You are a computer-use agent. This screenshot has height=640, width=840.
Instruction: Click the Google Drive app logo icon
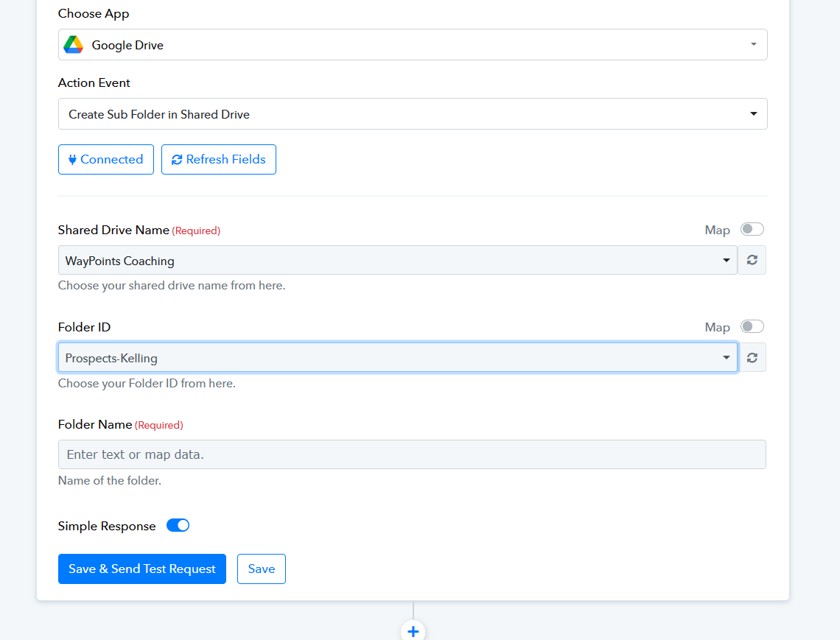click(74, 45)
